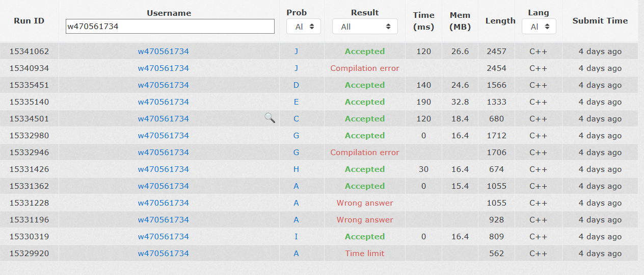The image size is (644, 275).
Task: Open the Lang filter dropdown
Action: pos(539,27)
